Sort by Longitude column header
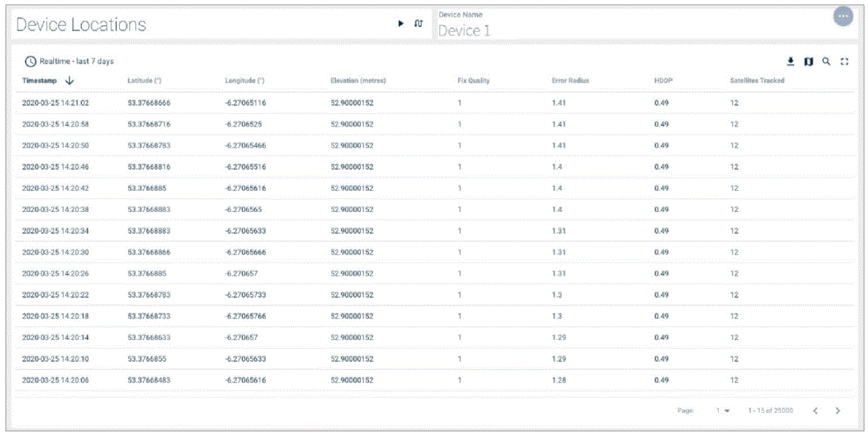This screenshot has width=868, height=435. 244,80
